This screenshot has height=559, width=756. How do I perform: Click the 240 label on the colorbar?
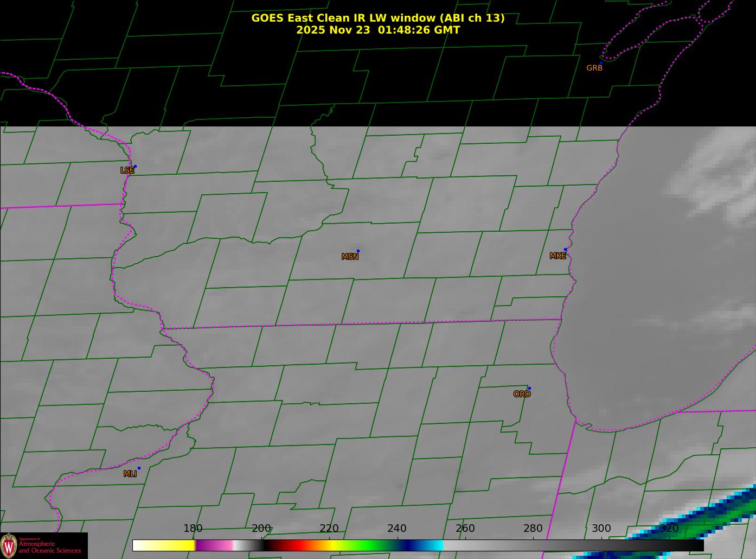click(x=397, y=528)
